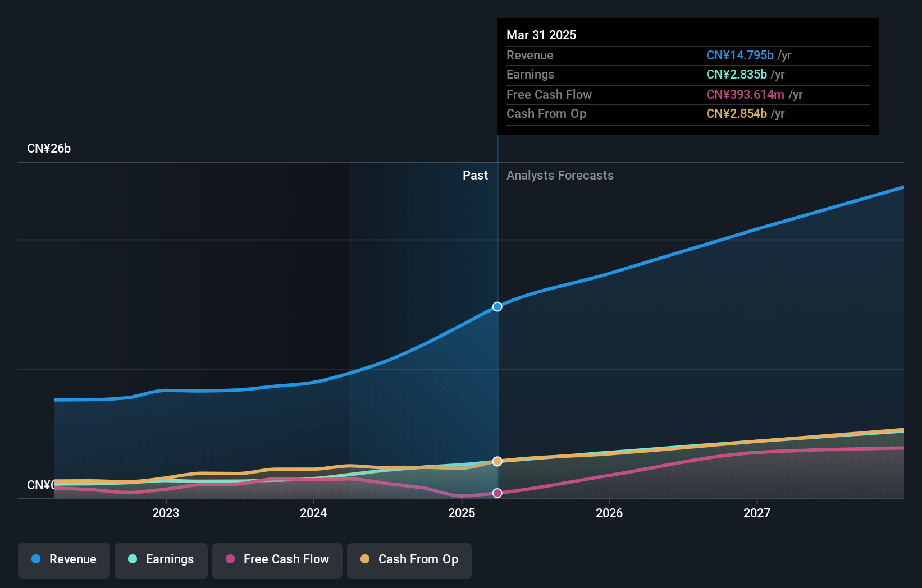Click the 2024 x-axis label
Image resolution: width=922 pixels, height=588 pixels.
click(313, 513)
